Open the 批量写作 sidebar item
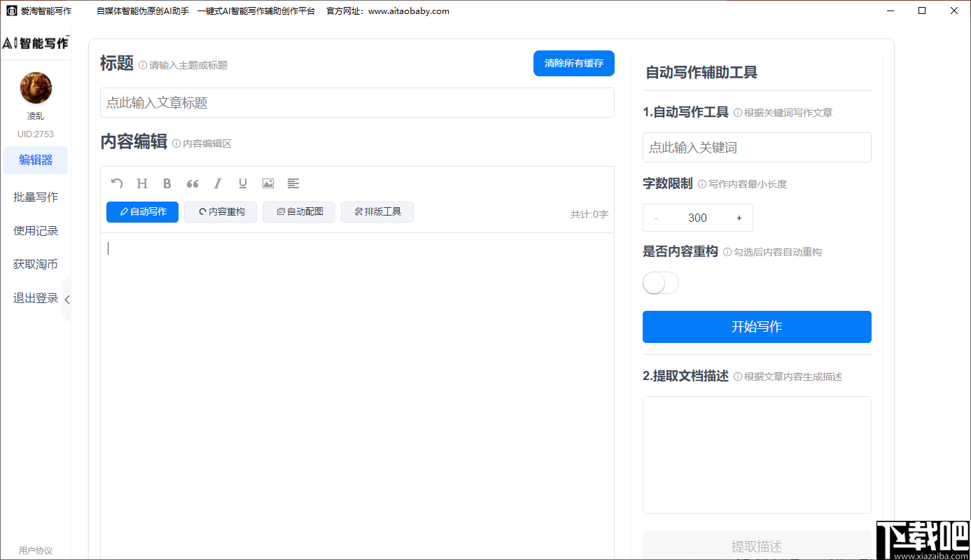Viewport: 971px width, 560px height. 36,197
